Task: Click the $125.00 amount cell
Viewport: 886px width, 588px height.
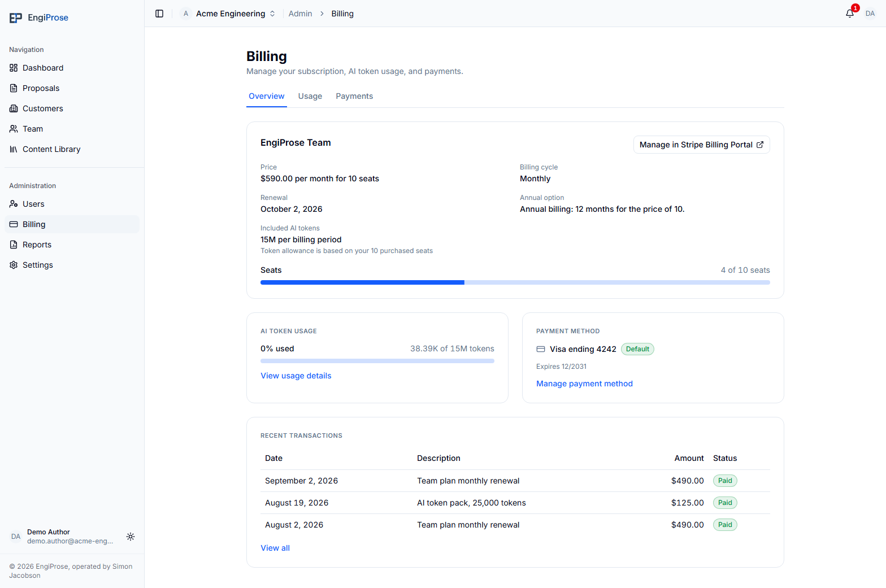Action: pos(688,503)
